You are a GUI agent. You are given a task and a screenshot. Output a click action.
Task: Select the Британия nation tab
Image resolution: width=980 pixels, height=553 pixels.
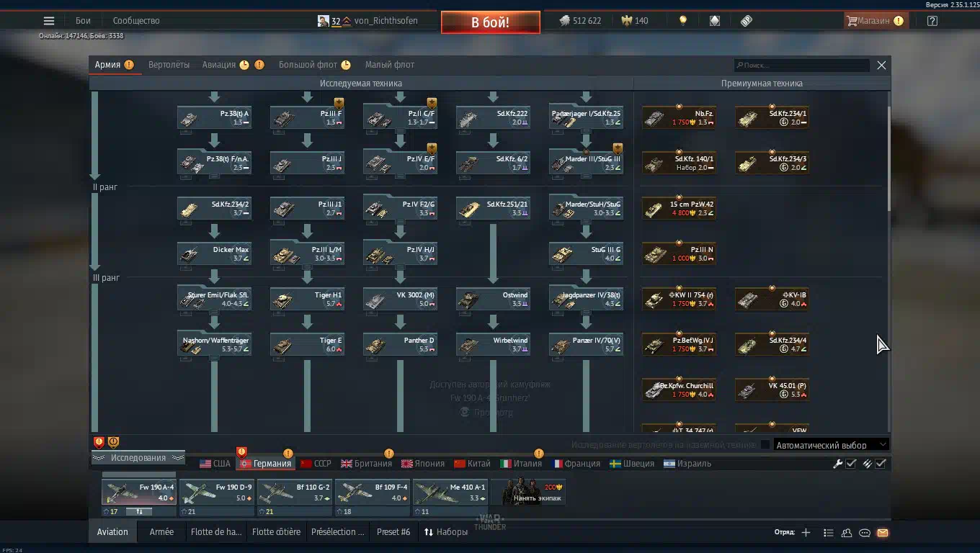[366, 464]
